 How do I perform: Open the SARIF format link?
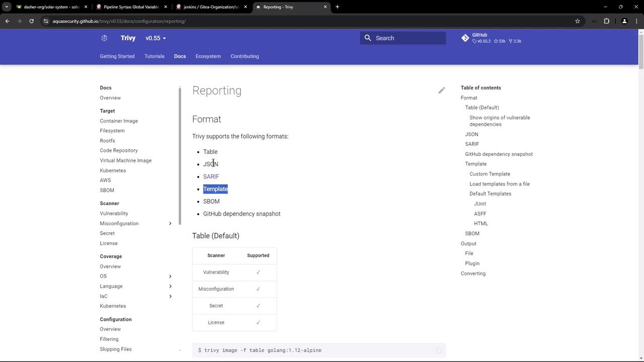tap(211, 176)
